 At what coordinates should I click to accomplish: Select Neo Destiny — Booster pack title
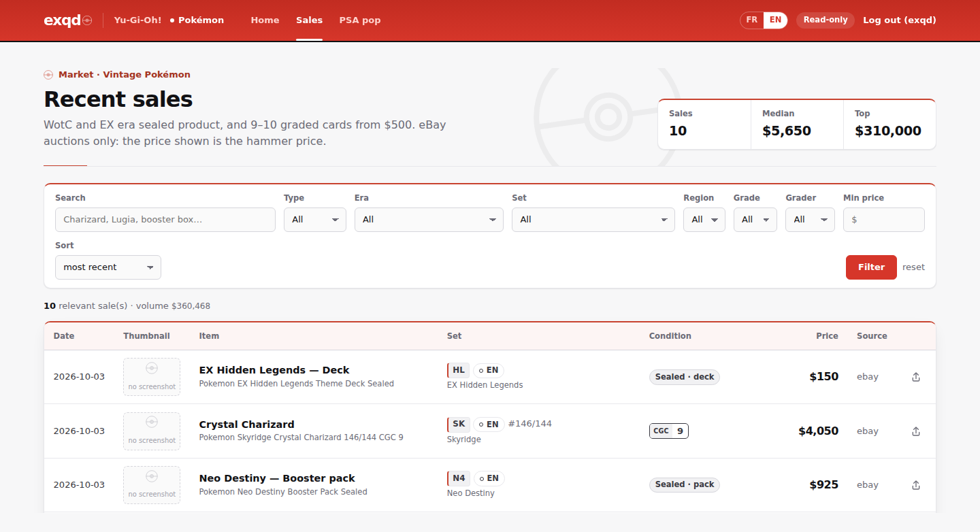pos(277,478)
